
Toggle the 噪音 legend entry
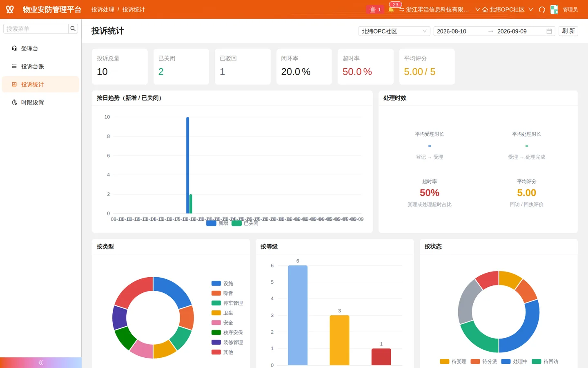coord(222,293)
